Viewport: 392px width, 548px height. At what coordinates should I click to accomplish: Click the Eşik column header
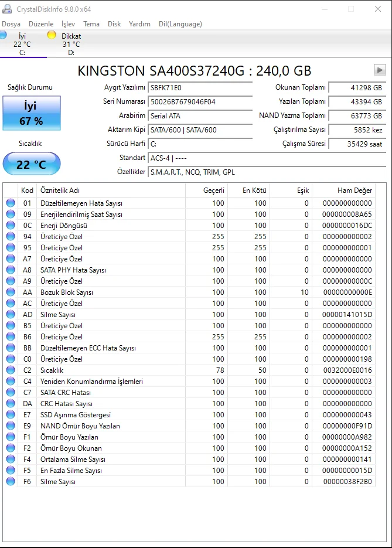click(x=291, y=190)
